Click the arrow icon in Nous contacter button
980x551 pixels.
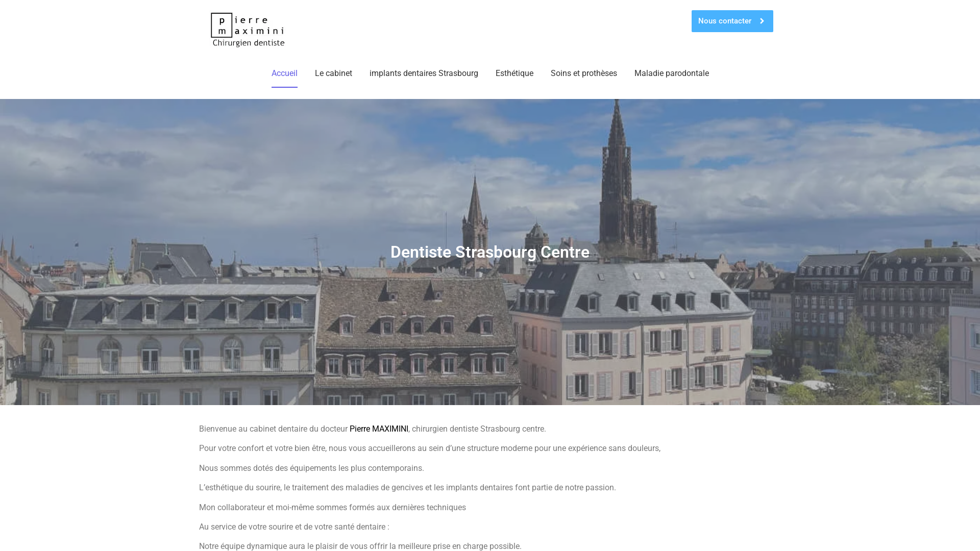coord(763,21)
